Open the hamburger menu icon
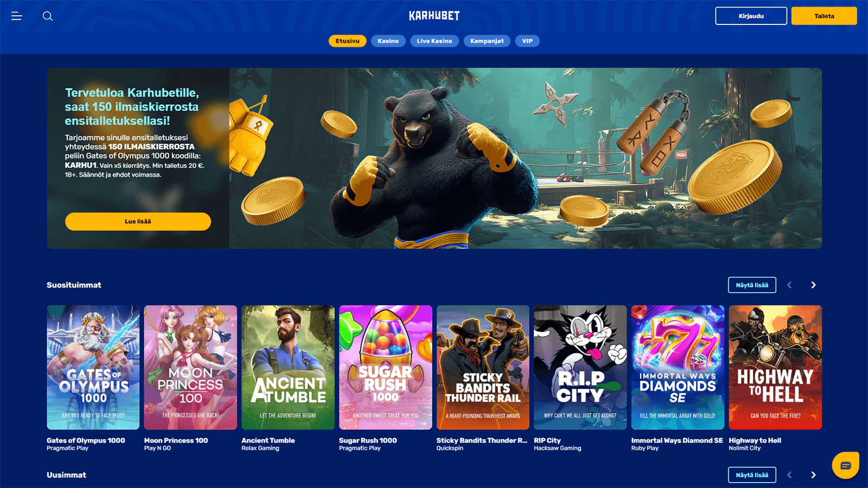868x488 pixels. (x=17, y=16)
